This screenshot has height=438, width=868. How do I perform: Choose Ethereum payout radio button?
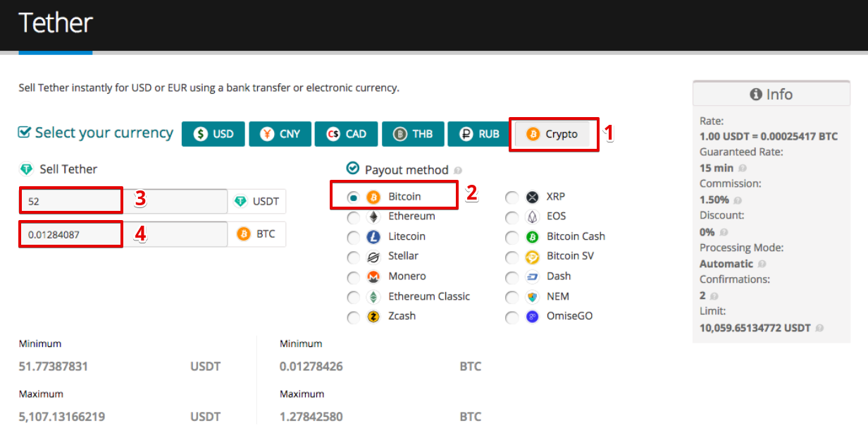pyautogui.click(x=354, y=217)
